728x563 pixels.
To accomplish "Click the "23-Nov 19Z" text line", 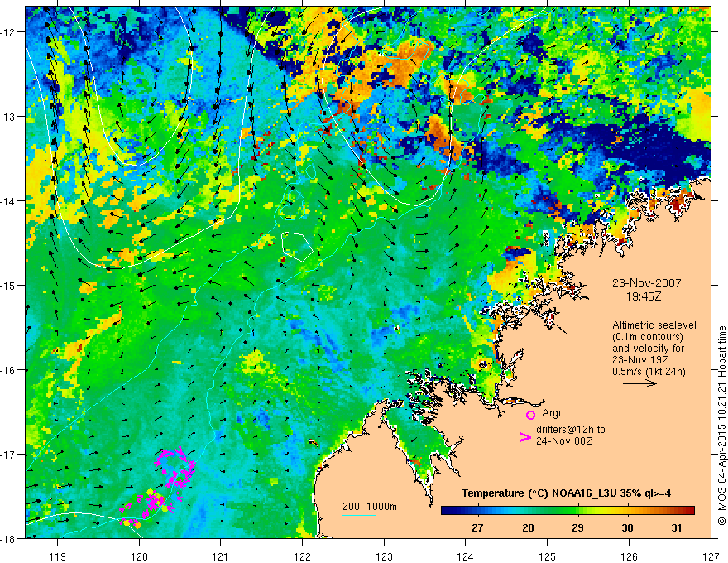I will click(642, 360).
